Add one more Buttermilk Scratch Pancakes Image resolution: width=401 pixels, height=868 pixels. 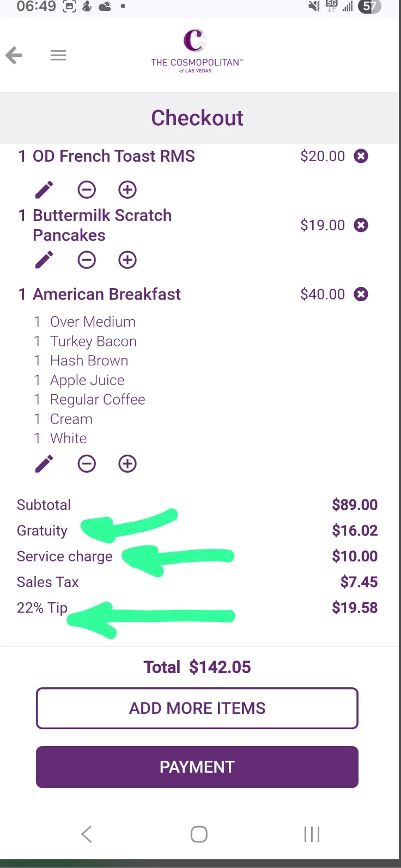coord(127,260)
